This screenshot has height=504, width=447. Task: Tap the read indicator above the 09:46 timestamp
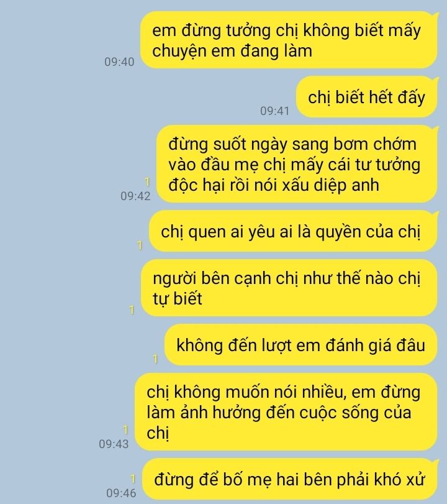[133, 479]
